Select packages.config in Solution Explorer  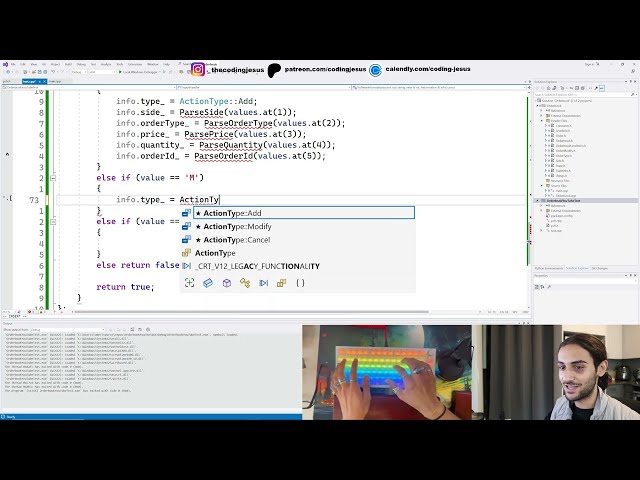click(562, 216)
